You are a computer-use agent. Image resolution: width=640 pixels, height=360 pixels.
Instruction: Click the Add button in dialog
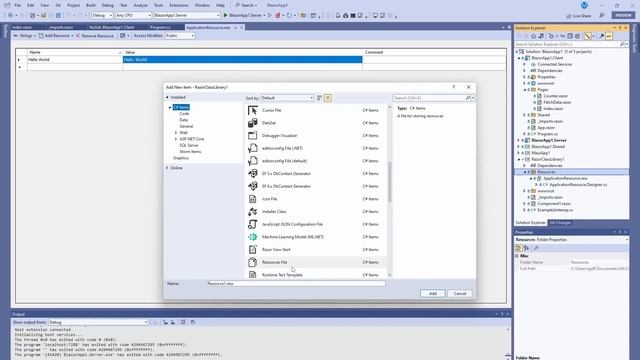point(433,293)
